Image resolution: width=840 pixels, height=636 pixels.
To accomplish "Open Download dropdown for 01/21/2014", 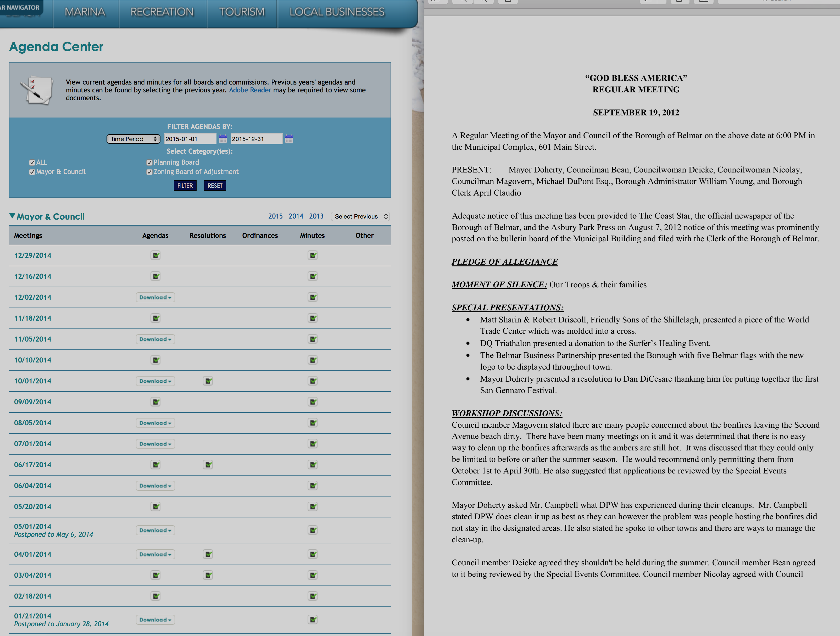I will coord(155,620).
